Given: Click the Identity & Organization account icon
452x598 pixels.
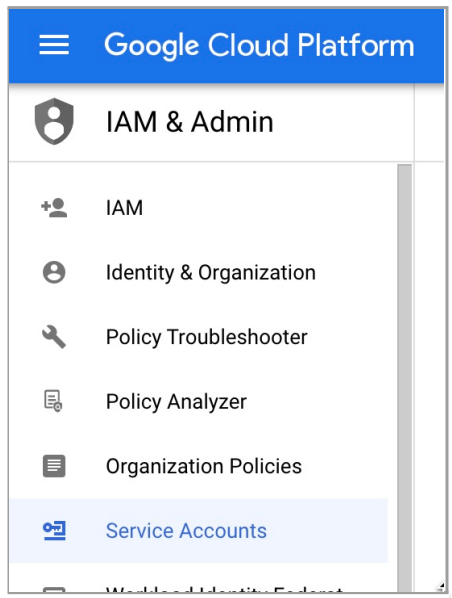Looking at the screenshot, I should coord(54,272).
